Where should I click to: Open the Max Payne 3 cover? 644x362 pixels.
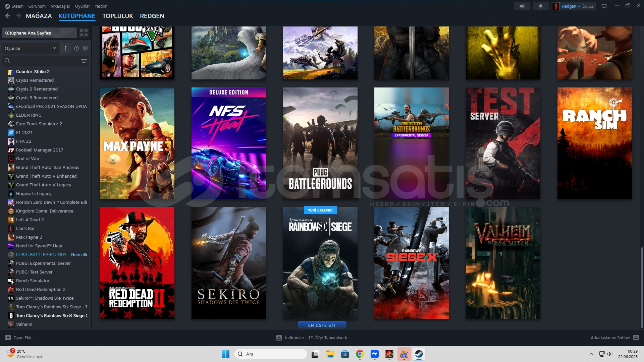pyautogui.click(x=137, y=143)
